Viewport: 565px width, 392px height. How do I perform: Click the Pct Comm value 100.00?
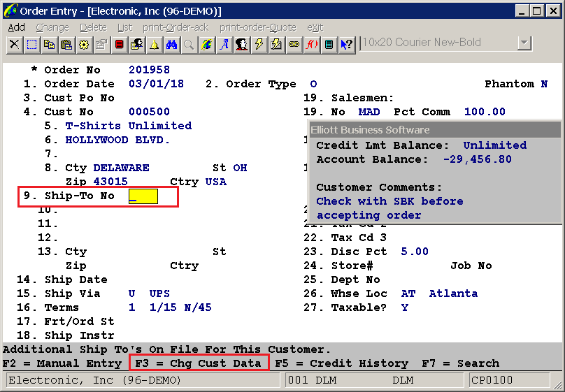click(485, 112)
